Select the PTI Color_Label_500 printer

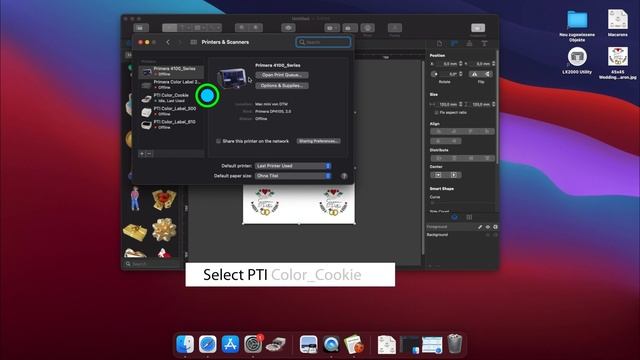pos(171,111)
